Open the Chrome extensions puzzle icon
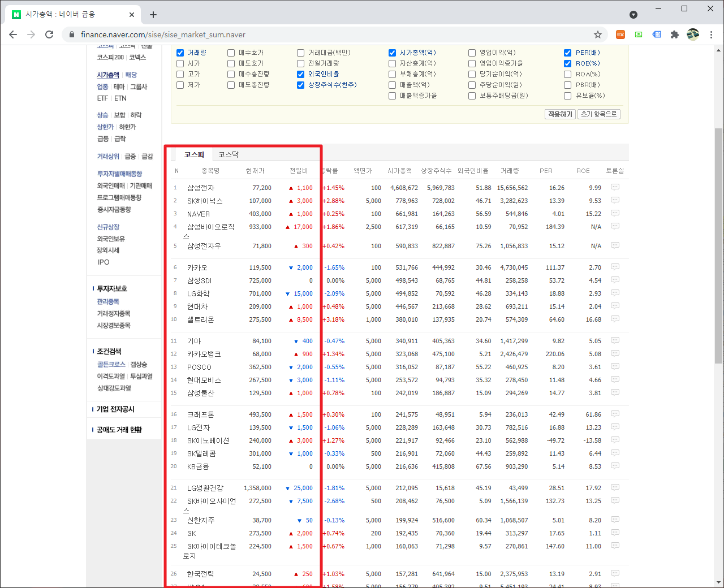This screenshot has width=724, height=588. point(674,34)
